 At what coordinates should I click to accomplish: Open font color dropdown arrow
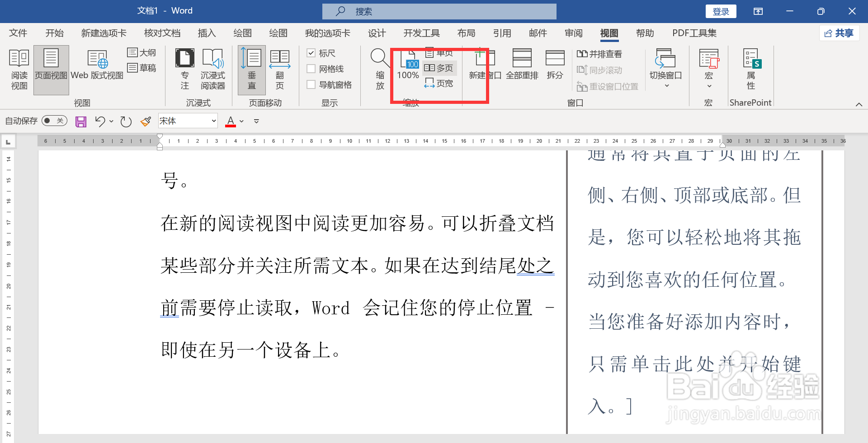tap(242, 121)
